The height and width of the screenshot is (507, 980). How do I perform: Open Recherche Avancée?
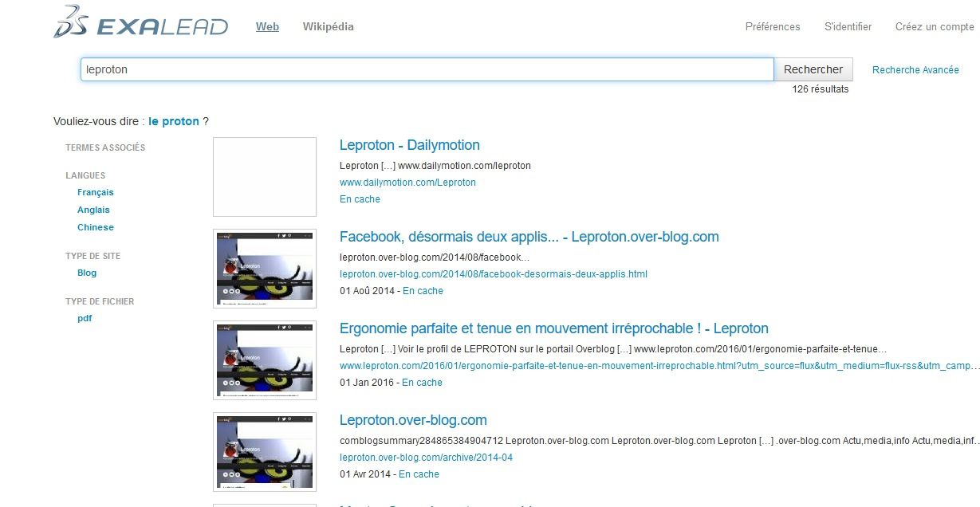915,70
